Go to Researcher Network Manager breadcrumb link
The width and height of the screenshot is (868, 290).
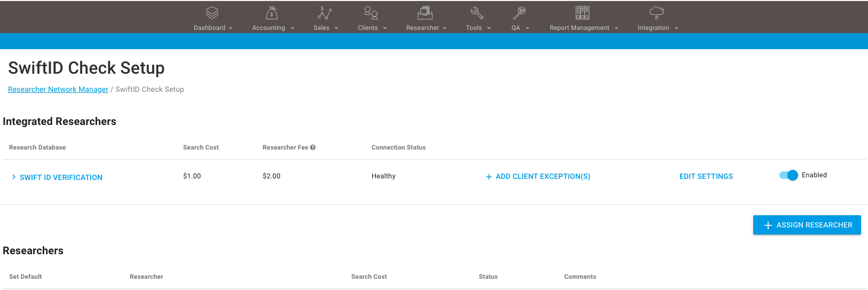click(x=58, y=89)
